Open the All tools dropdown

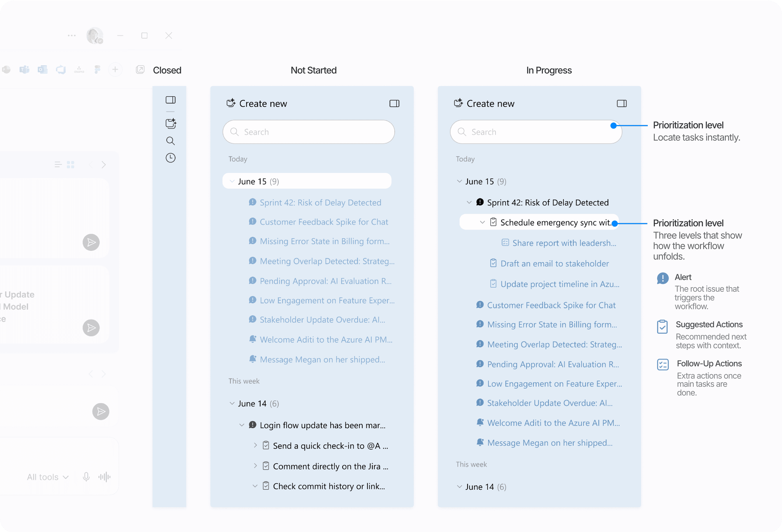point(48,477)
